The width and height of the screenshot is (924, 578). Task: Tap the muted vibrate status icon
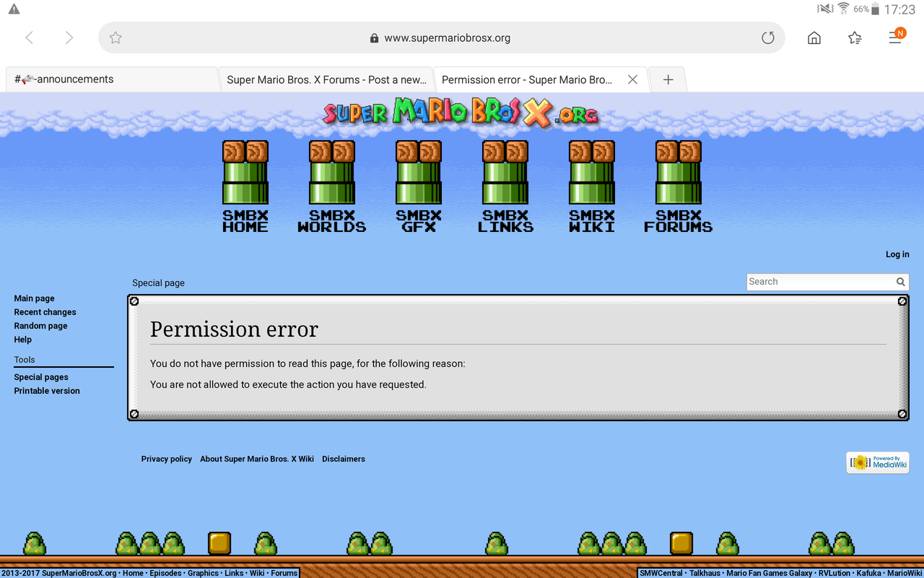pyautogui.click(x=825, y=9)
